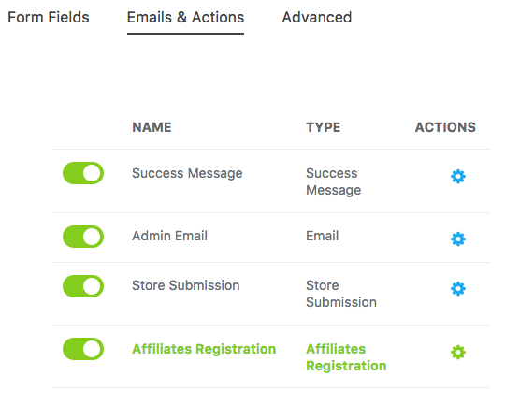Screen dimensions: 520x420
Task: Click the Affiliates Registration action name
Action: 204,349
